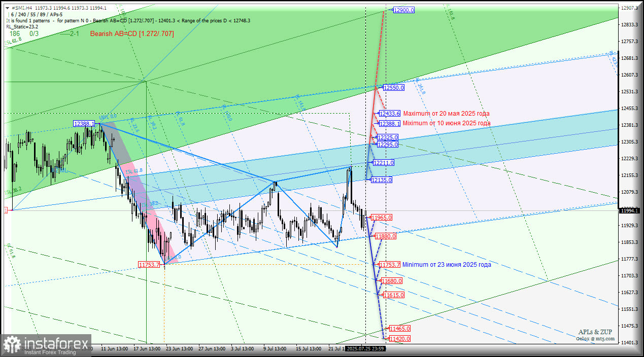Click the '15 Jul 13:00' time axis label

tap(308, 349)
